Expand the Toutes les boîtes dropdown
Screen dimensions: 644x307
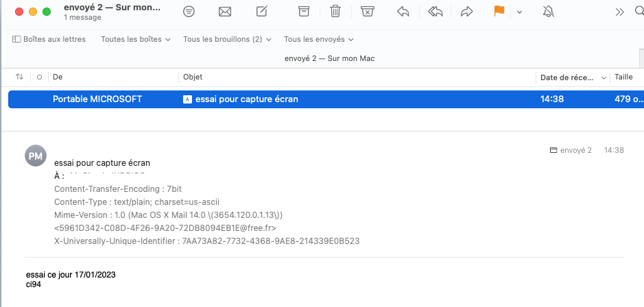(135, 39)
